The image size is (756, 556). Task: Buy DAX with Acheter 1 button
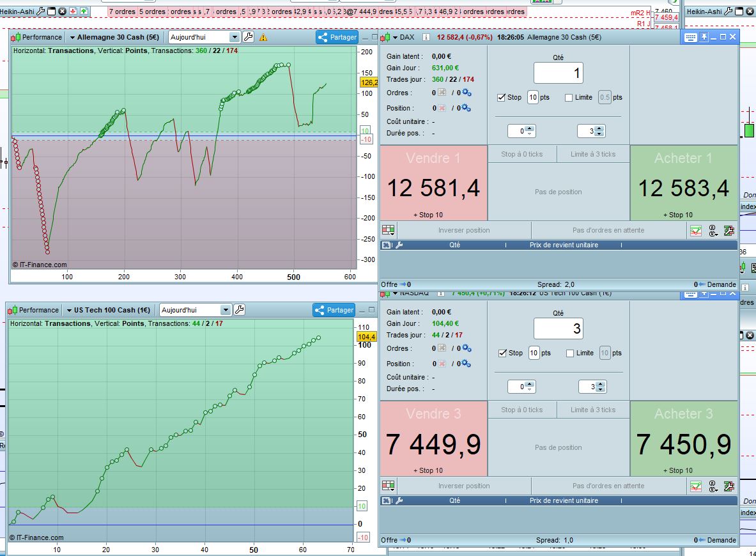pos(684,183)
